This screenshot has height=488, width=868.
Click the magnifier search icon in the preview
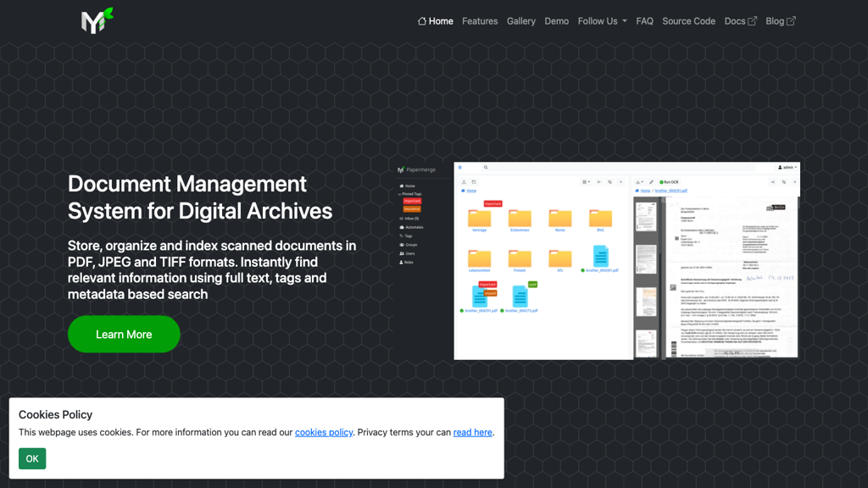(x=487, y=168)
